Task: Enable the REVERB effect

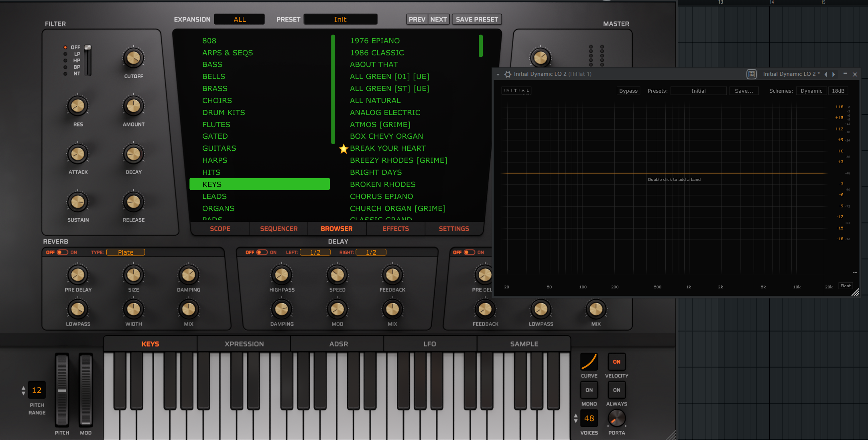Action: coord(62,252)
